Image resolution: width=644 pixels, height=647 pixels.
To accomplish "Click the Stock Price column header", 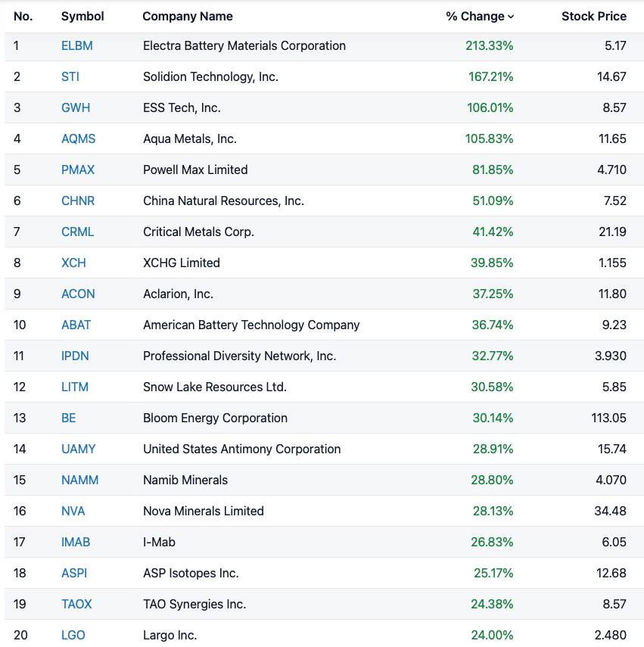I will [x=593, y=16].
